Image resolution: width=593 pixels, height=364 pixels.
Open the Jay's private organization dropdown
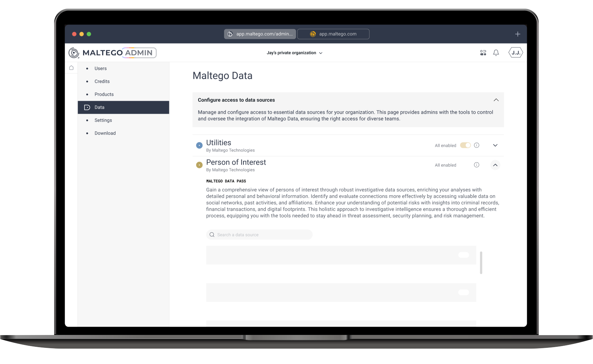[x=295, y=53]
